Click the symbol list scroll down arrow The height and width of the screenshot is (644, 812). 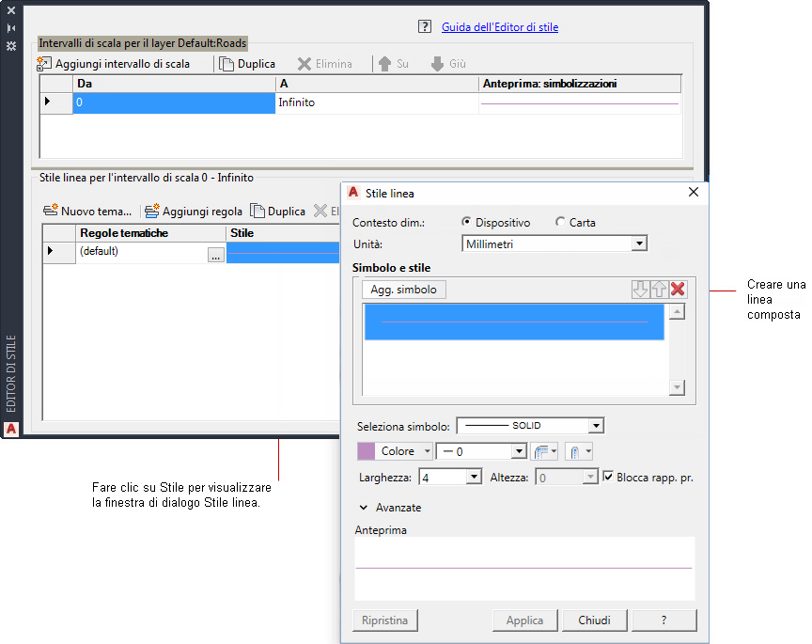[x=677, y=387]
